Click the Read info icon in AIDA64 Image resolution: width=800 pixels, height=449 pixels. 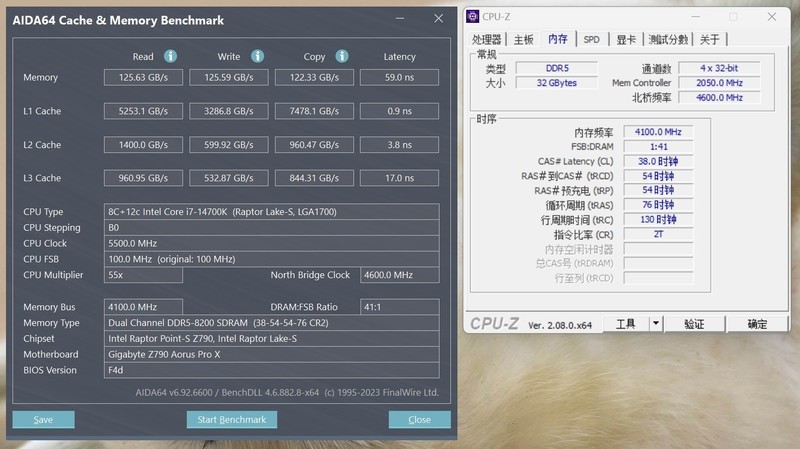click(x=170, y=56)
